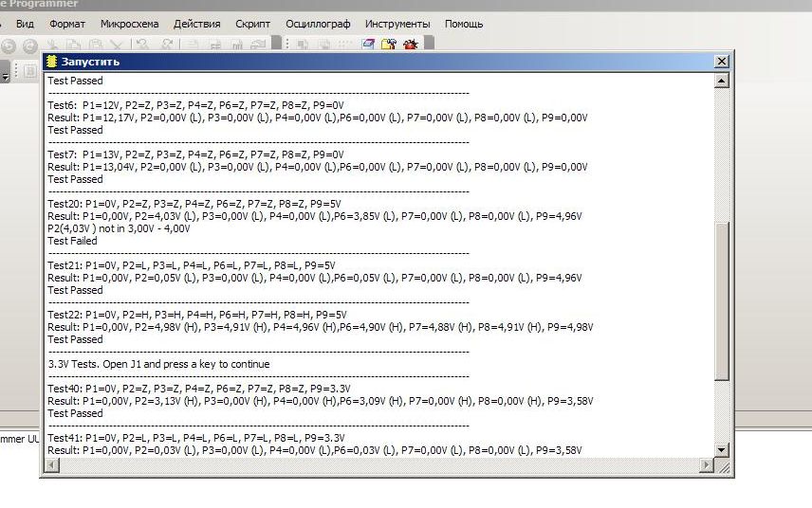Click the Test20 parameters line
This screenshot has height=508, width=812.
pos(194,204)
